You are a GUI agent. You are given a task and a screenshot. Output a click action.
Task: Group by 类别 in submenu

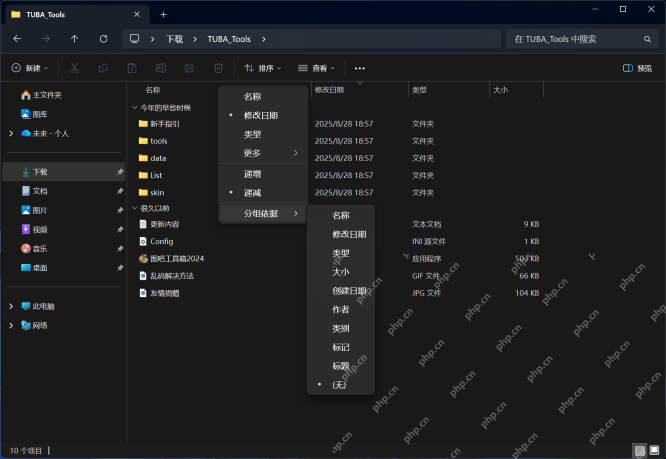(x=341, y=329)
